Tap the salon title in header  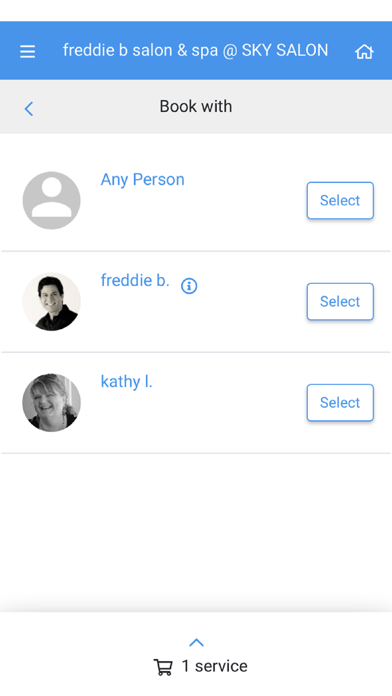tap(195, 50)
